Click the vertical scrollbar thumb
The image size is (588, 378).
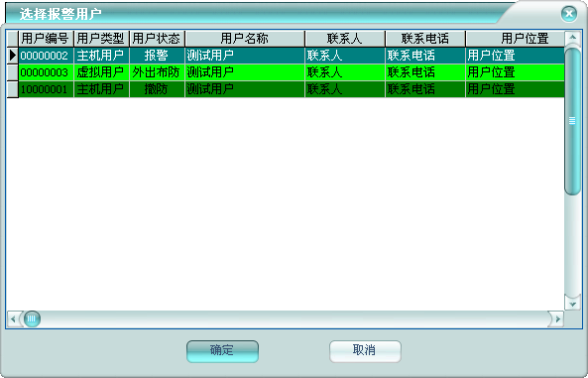click(572, 121)
